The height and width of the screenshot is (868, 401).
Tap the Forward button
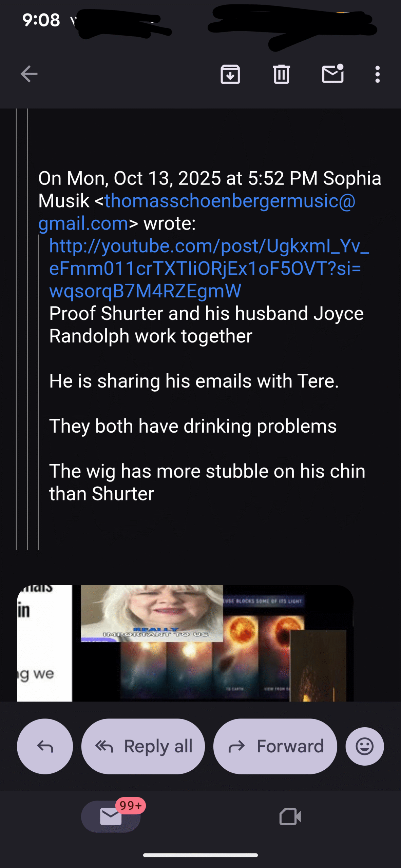[275, 746]
